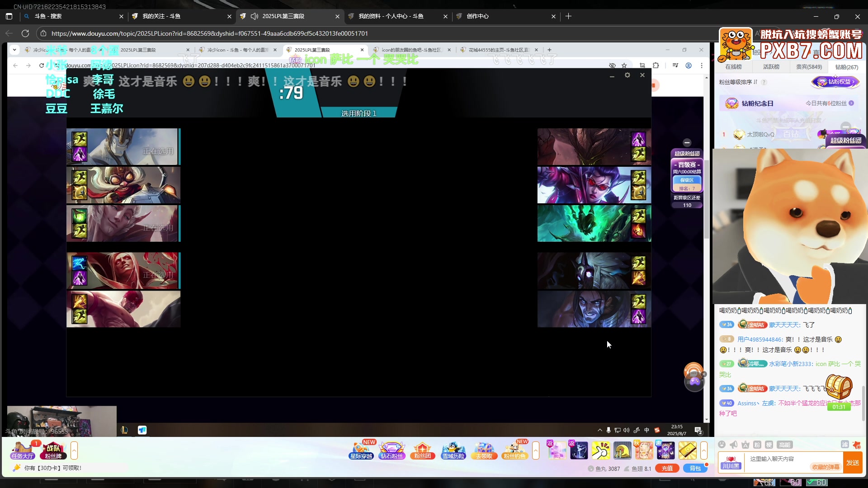View site information lock icon
868x488 pixels.
[43, 33]
